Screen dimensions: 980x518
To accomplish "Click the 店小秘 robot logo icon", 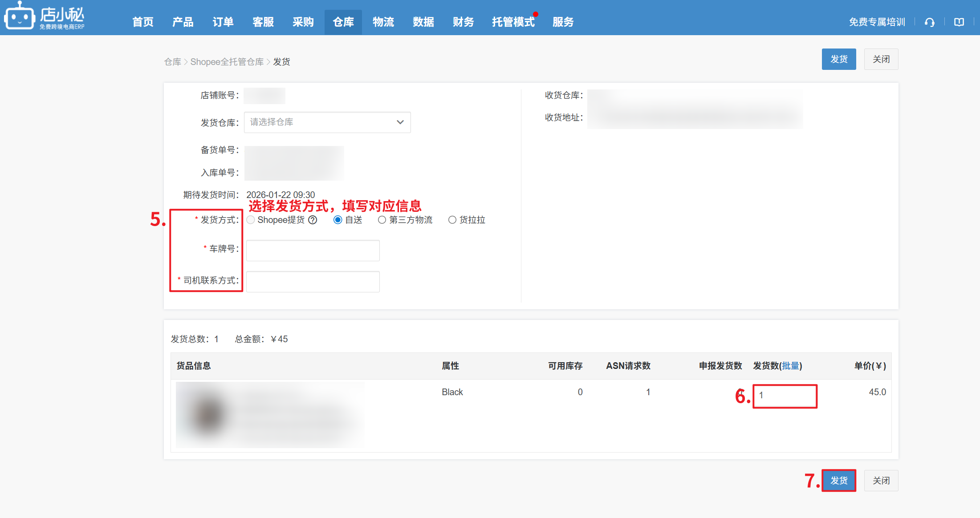I will coord(19,17).
